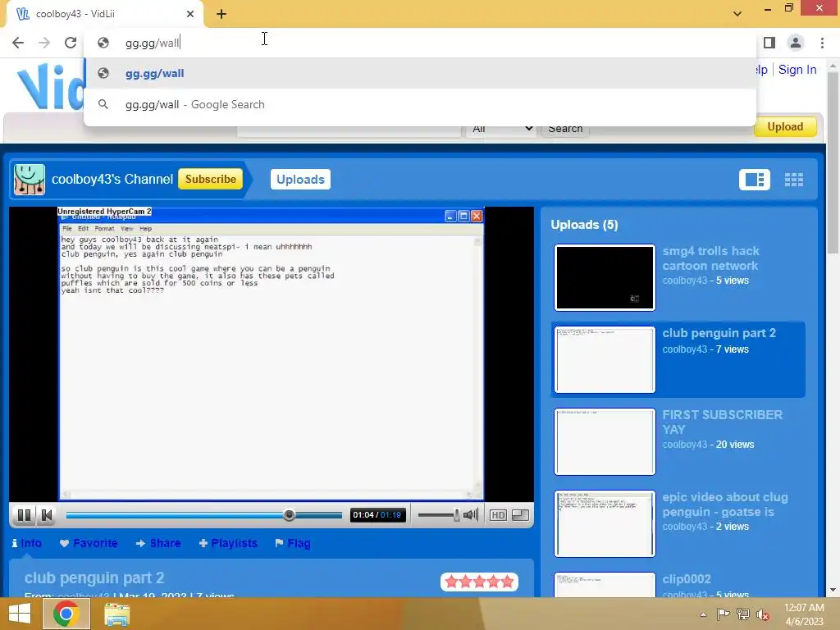Image resolution: width=840 pixels, height=630 pixels.
Task: Open the Windows Start button
Action: pos(20,614)
